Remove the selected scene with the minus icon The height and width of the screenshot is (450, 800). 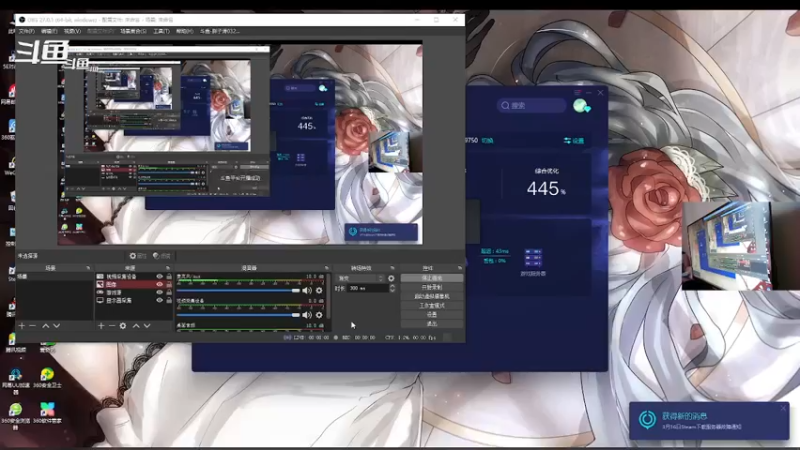click(x=33, y=326)
